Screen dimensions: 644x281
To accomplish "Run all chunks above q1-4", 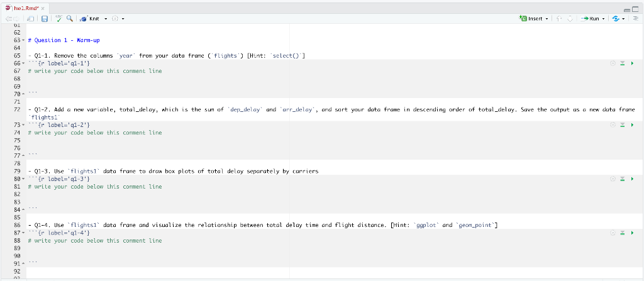I will coord(622,233).
